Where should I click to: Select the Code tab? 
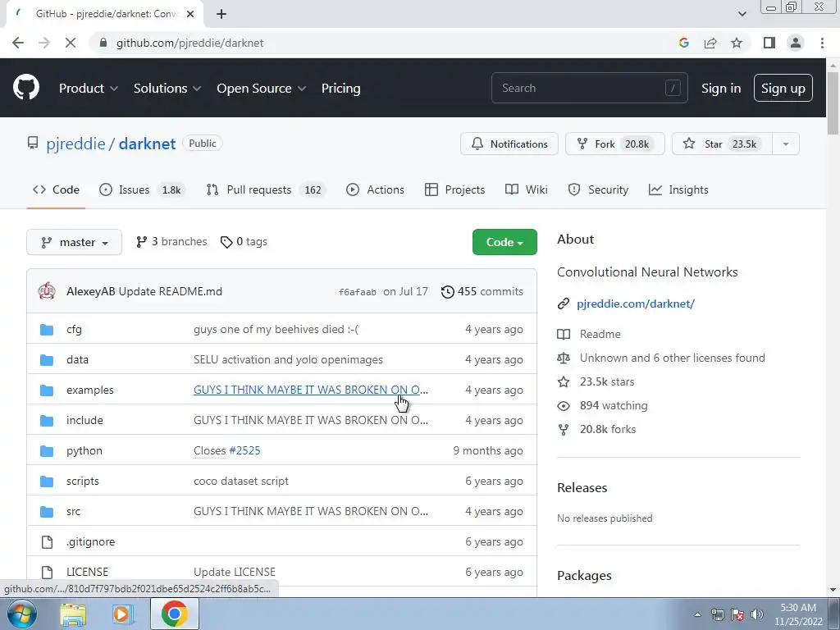pyautogui.click(x=56, y=189)
